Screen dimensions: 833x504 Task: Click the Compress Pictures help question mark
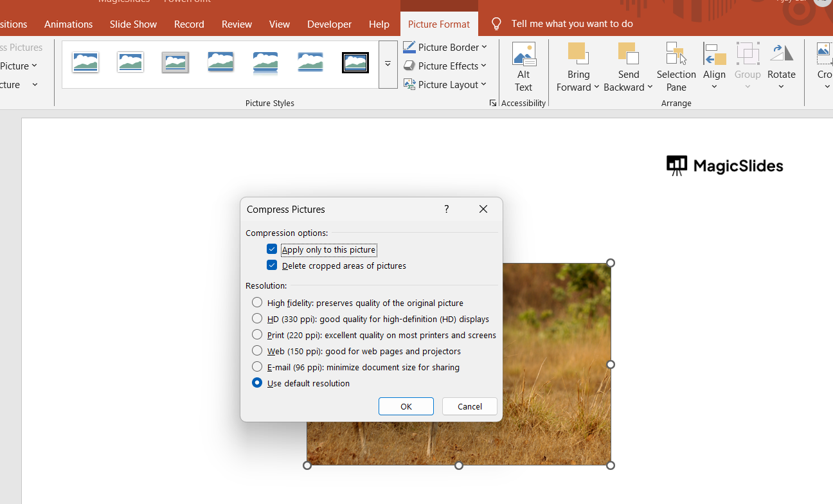point(446,209)
